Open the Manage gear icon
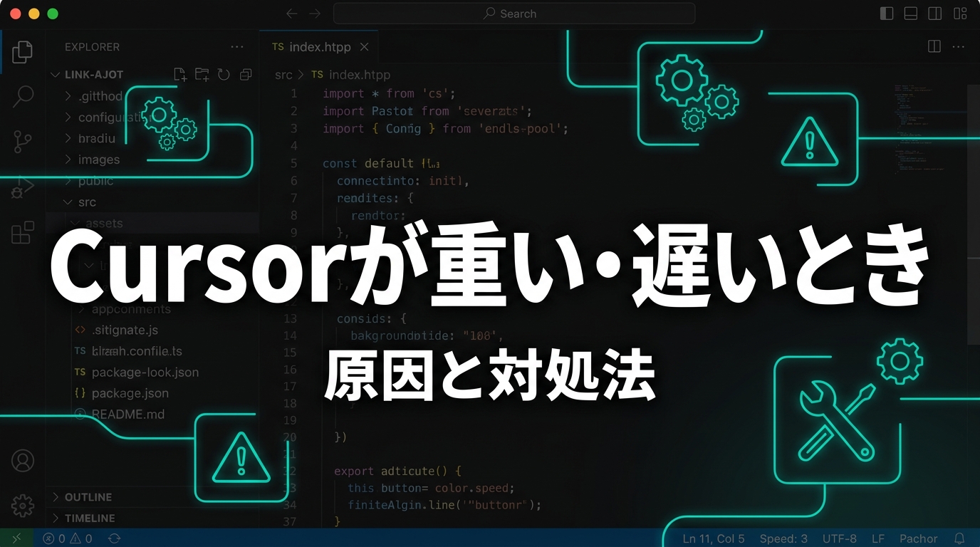The width and height of the screenshot is (980, 547). [23, 505]
